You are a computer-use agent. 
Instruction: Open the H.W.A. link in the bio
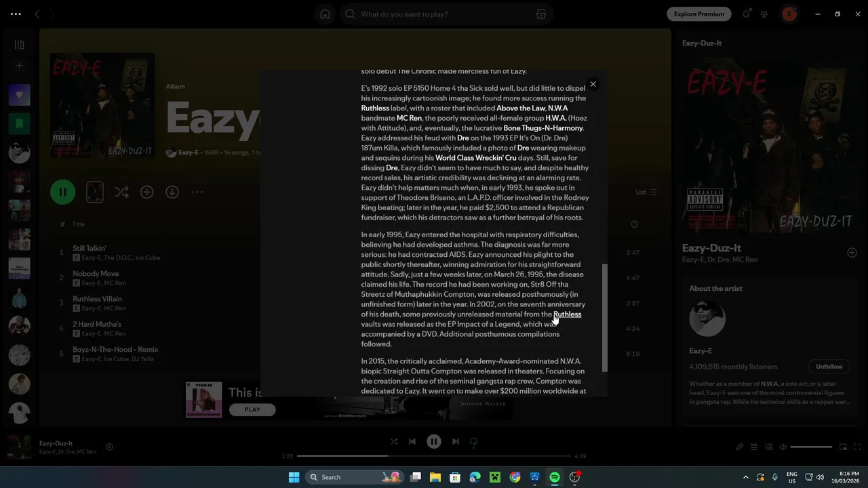556,118
